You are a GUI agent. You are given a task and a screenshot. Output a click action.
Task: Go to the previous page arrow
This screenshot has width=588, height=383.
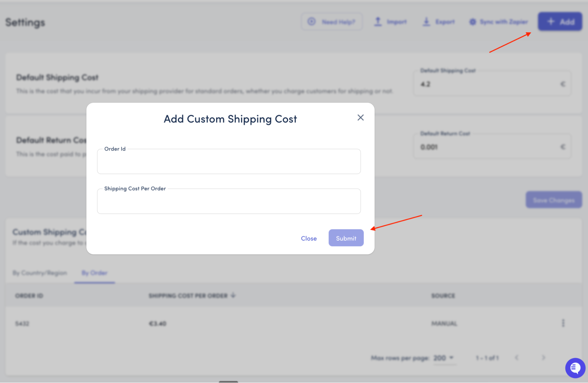click(x=517, y=358)
